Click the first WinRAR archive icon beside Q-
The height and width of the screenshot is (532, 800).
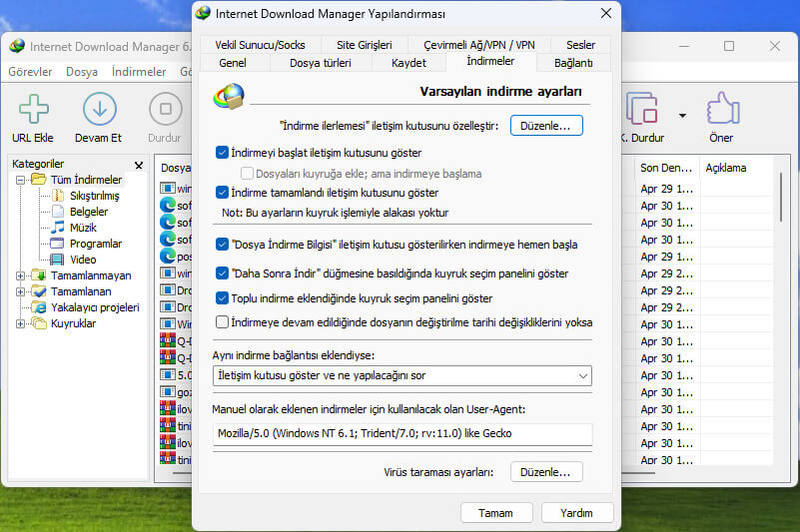pos(168,340)
